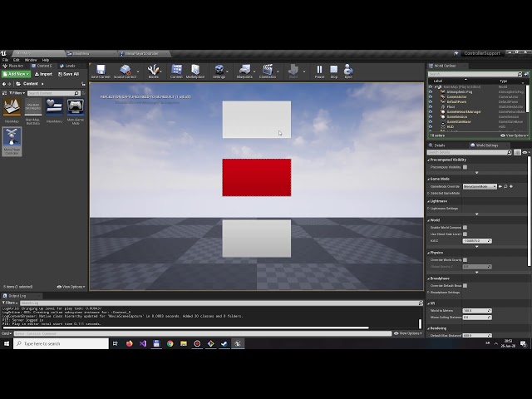Click the Blueprints toolbar icon
The width and height of the screenshot is (532, 399).
244,71
